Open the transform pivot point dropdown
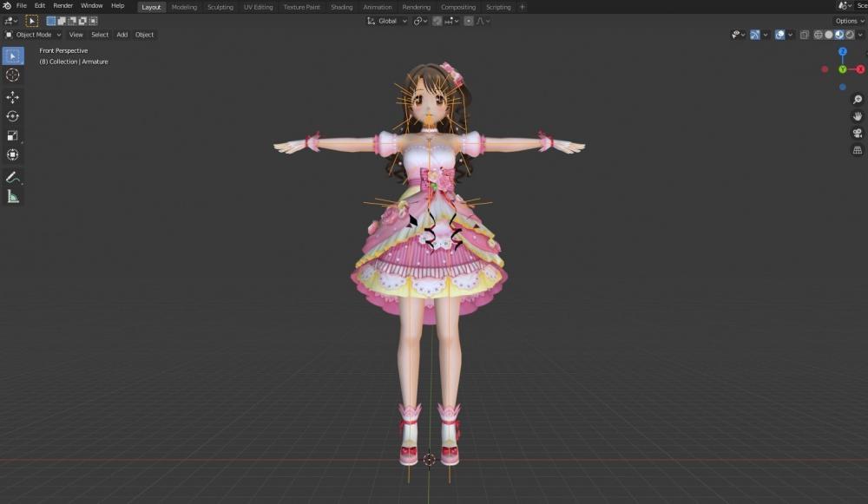The width and height of the screenshot is (868, 504). (x=421, y=21)
